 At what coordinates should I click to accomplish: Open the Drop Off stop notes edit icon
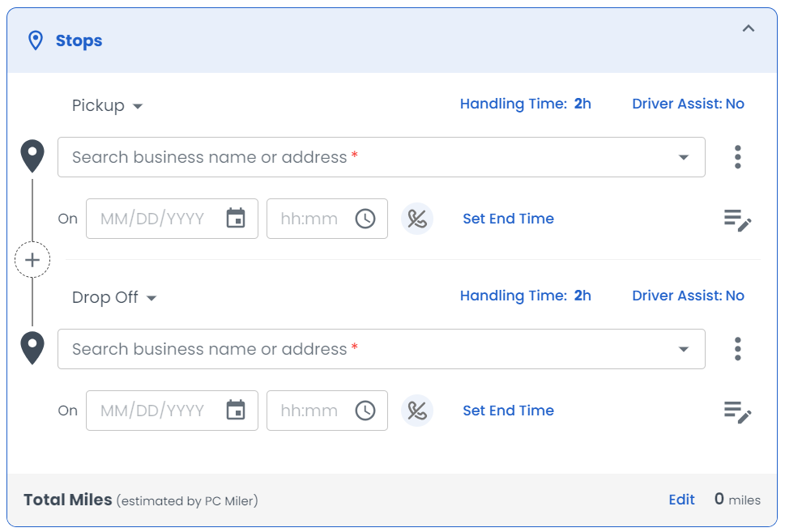[737, 411]
